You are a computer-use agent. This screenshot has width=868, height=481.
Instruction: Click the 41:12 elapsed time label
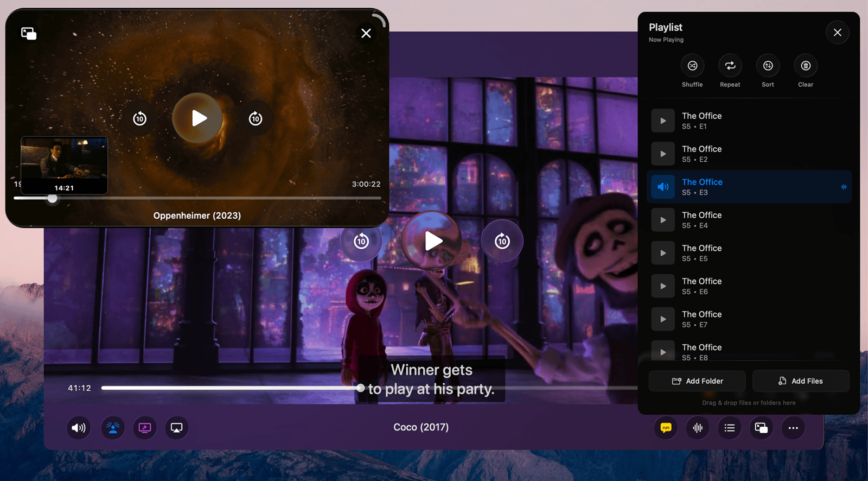79,388
